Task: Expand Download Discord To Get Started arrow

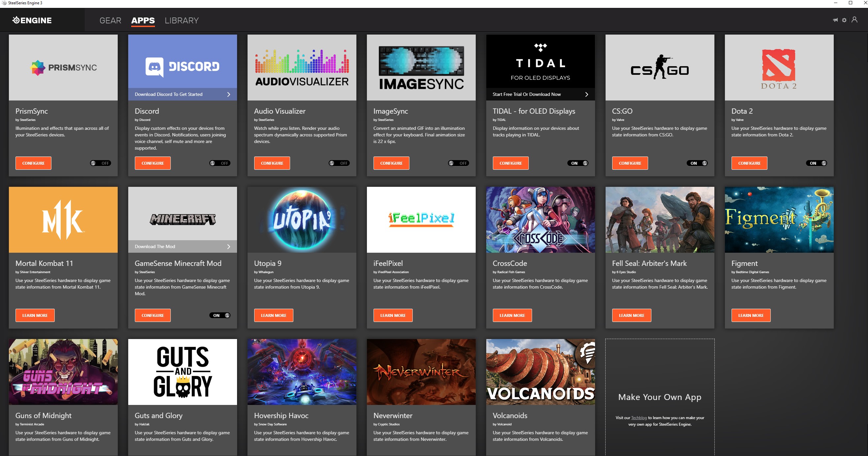Action: coord(228,94)
